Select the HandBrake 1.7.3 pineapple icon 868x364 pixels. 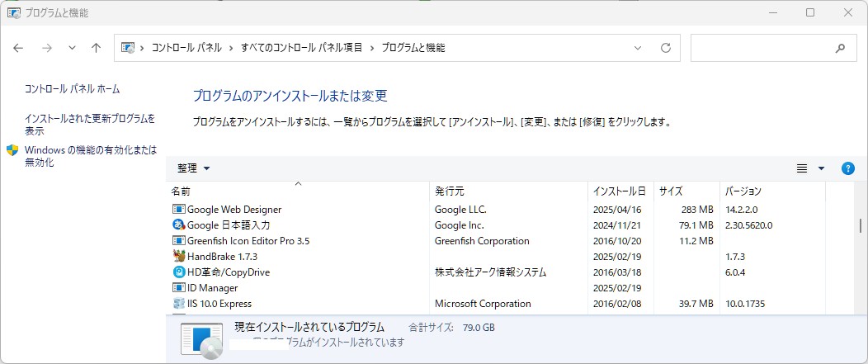coord(178,256)
